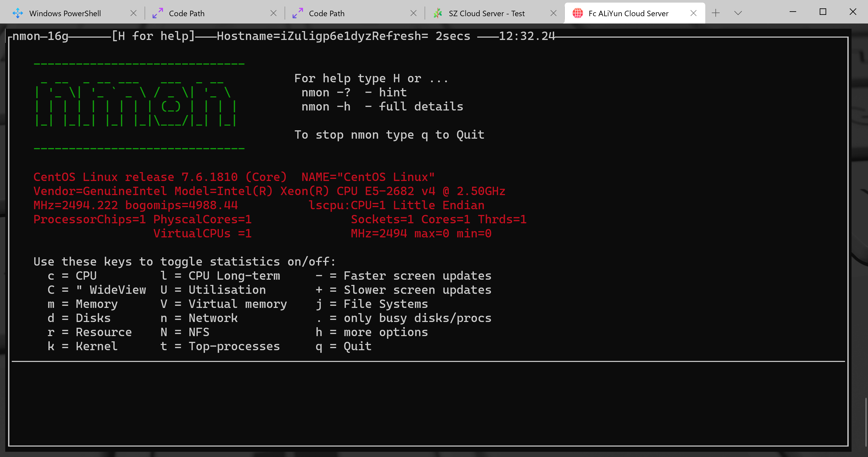Image resolution: width=868 pixels, height=457 pixels.
Task: Close the Fc ALiYun Cloud Server tab
Action: coord(694,13)
